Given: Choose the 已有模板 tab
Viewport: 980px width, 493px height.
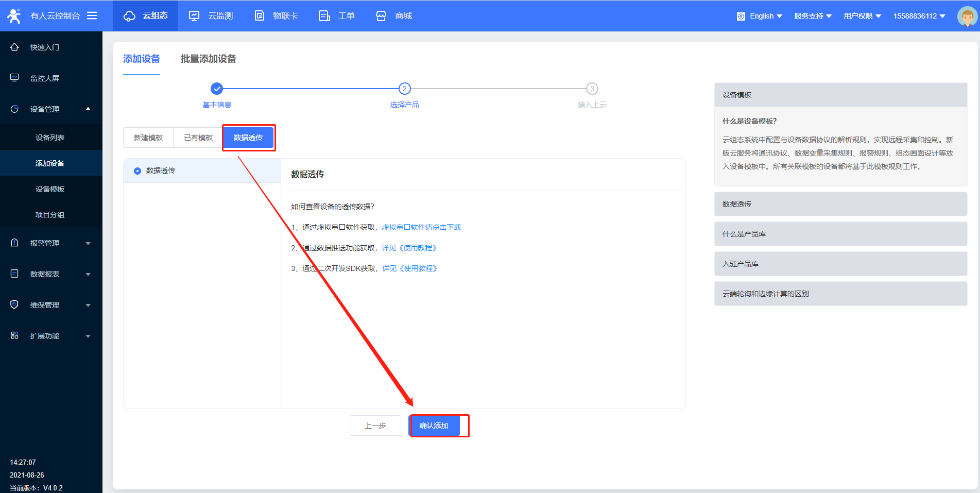Looking at the screenshot, I should click(198, 138).
